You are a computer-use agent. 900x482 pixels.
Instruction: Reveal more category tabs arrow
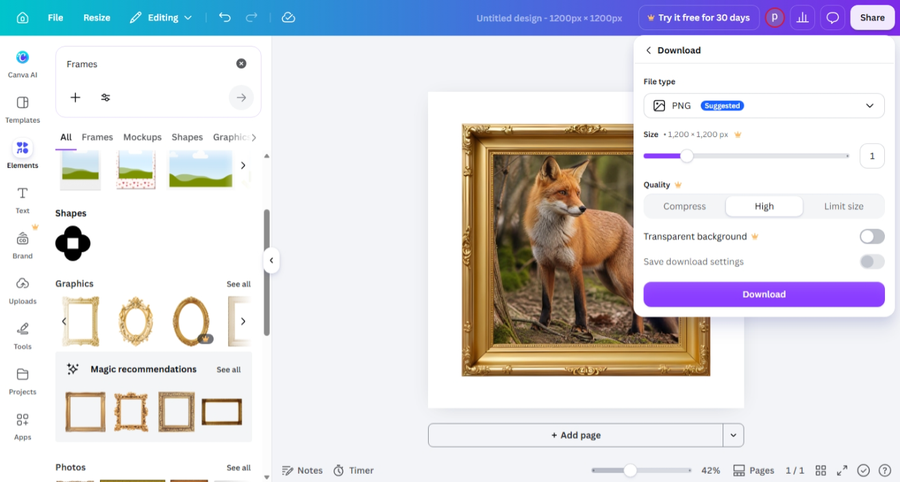point(254,137)
